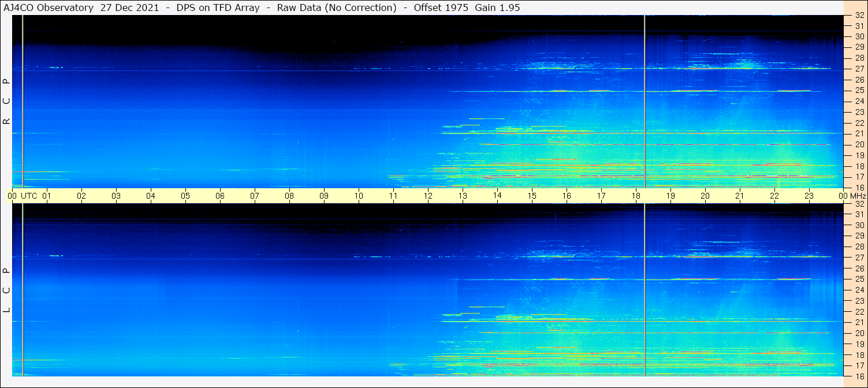Select the 25 MHz label in LCP panel
The width and height of the screenshot is (868, 388).
[859, 279]
